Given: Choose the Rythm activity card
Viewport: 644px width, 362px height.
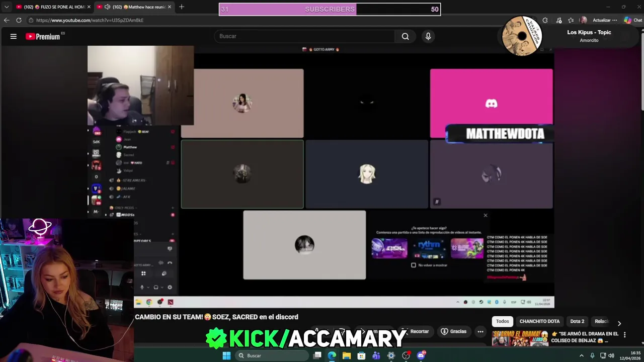Looking at the screenshot, I should pos(428,248).
